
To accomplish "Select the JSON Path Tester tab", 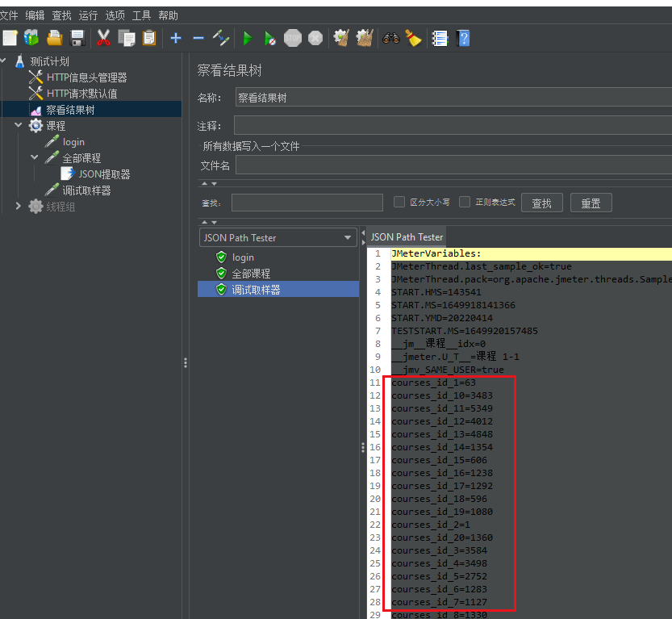I will click(407, 237).
